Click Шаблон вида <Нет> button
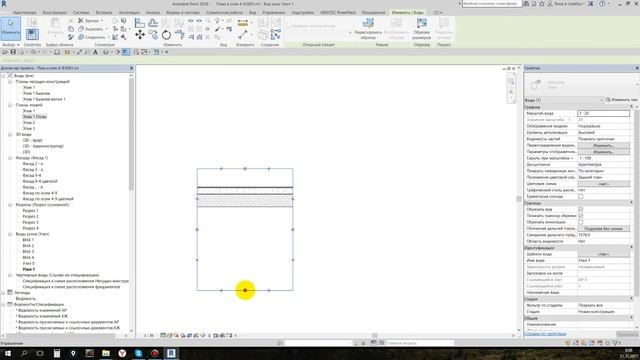The height and width of the screenshot is (360, 640). pyautogui.click(x=603, y=254)
